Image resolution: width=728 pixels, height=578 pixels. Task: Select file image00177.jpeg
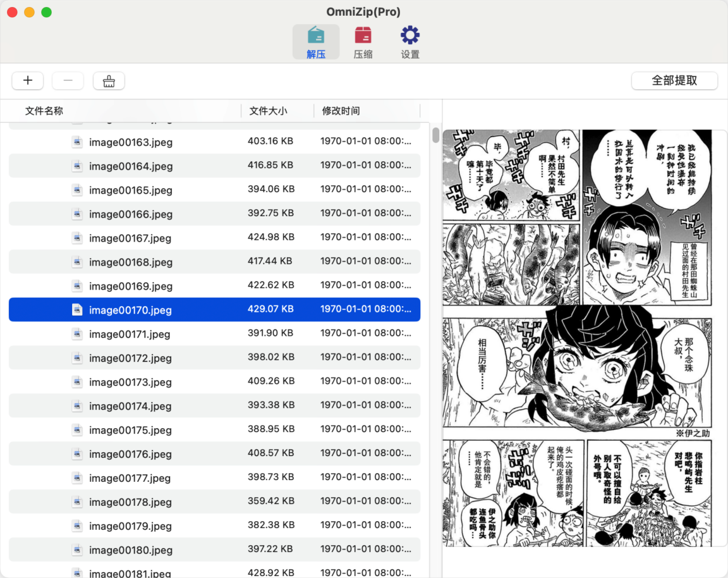click(214, 478)
